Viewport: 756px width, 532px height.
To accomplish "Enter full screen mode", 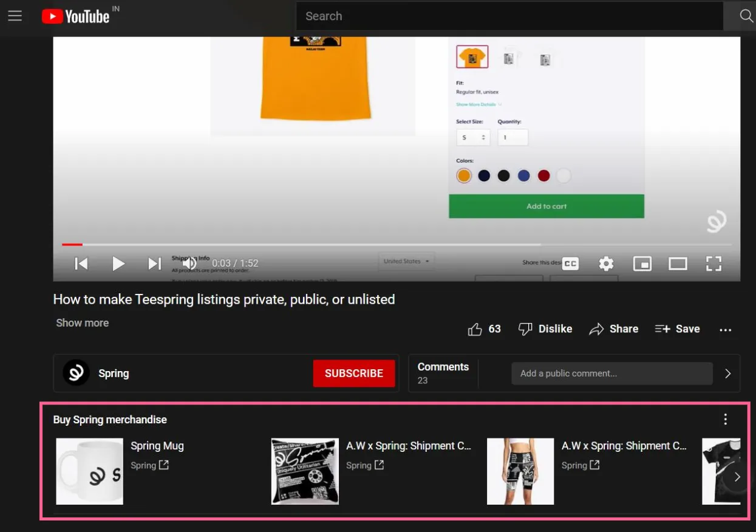I will coord(713,264).
